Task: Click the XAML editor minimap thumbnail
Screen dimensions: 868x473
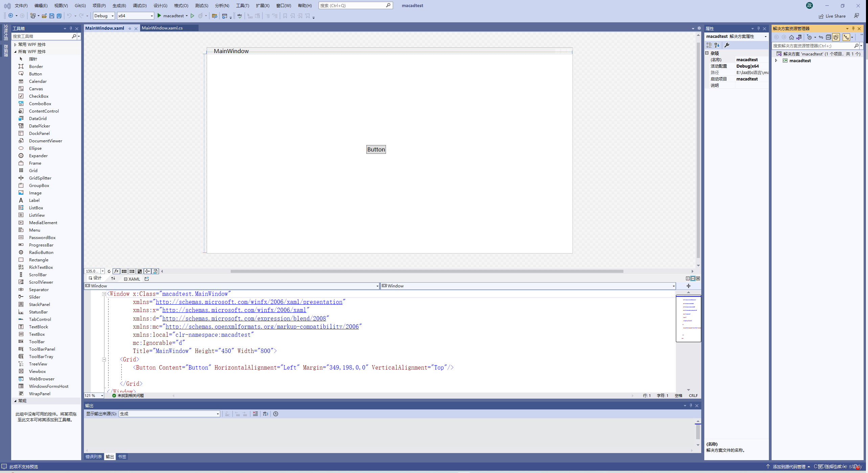Action: 688,318
